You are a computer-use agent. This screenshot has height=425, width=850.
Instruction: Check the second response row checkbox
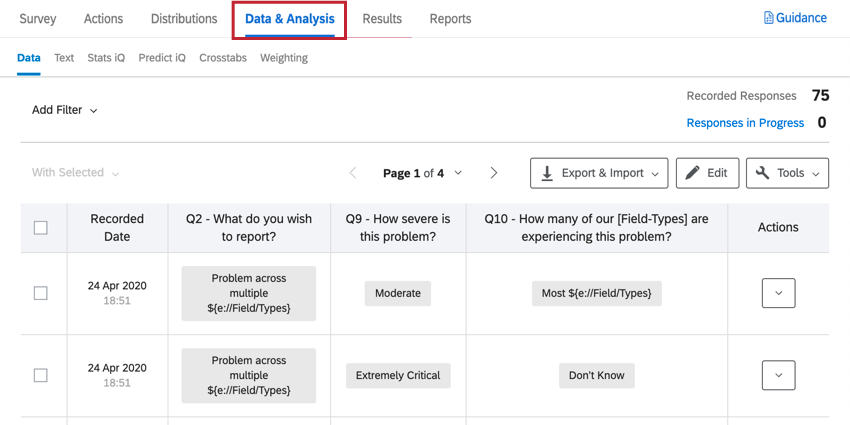tap(41, 375)
